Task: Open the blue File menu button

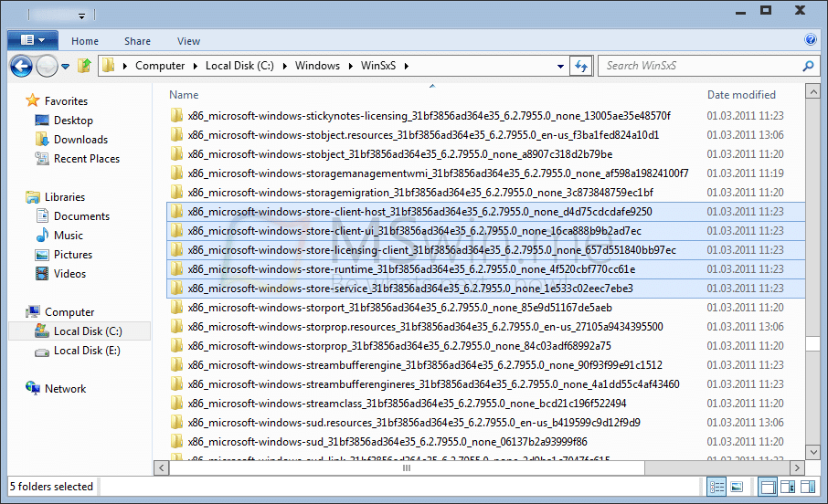Action: click(x=32, y=40)
